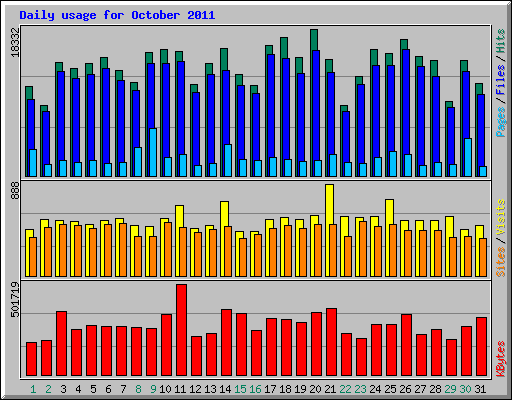Click day label 25 on the x-axis
This screenshot has width=512, height=400.
click(x=390, y=389)
